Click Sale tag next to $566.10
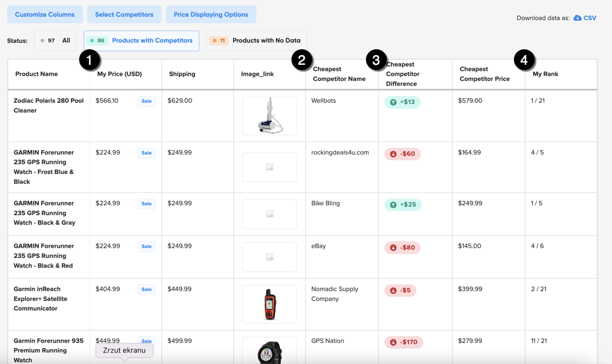The height and width of the screenshot is (364, 612). 146,101
